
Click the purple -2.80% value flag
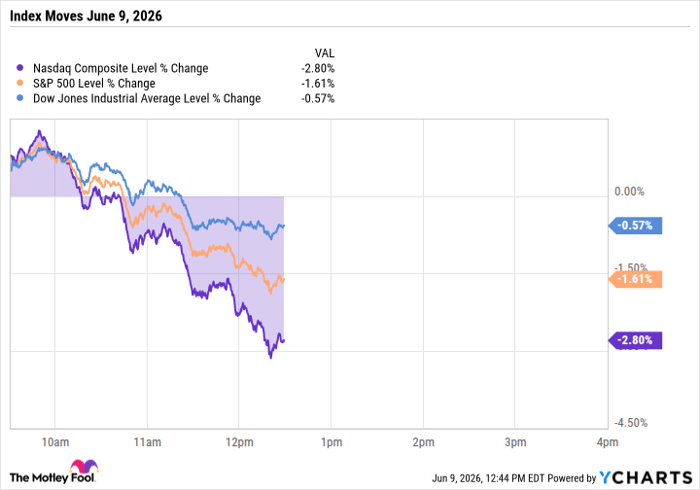click(x=635, y=341)
